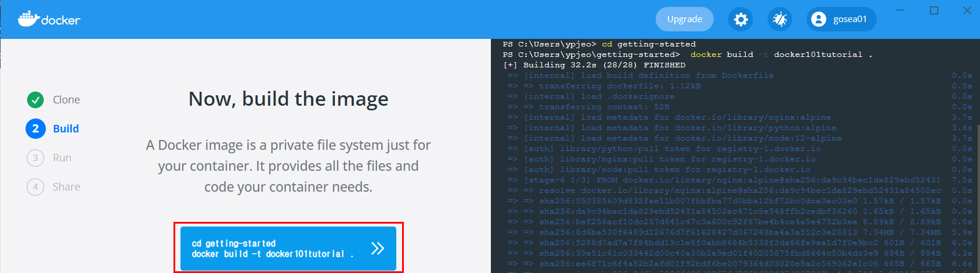980x273 pixels.
Task: Click the sha256:050385609d832 terminal line
Action: 740,201
